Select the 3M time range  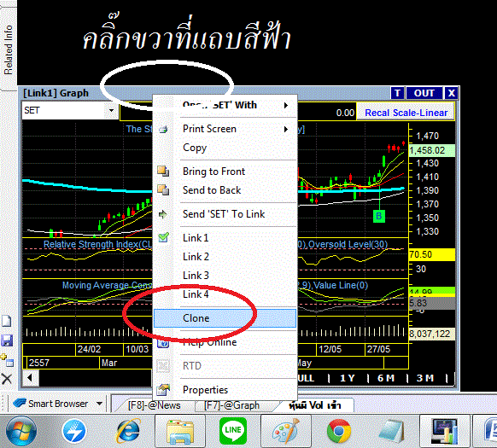pyautogui.click(x=425, y=378)
